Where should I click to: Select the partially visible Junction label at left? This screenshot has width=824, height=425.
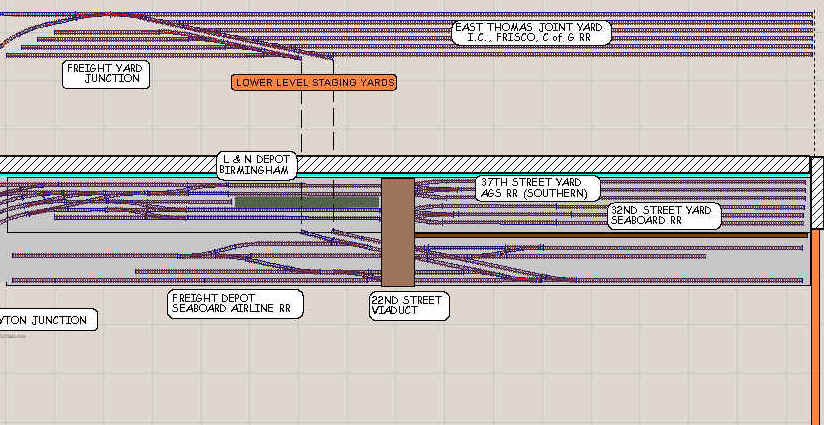tap(48, 319)
